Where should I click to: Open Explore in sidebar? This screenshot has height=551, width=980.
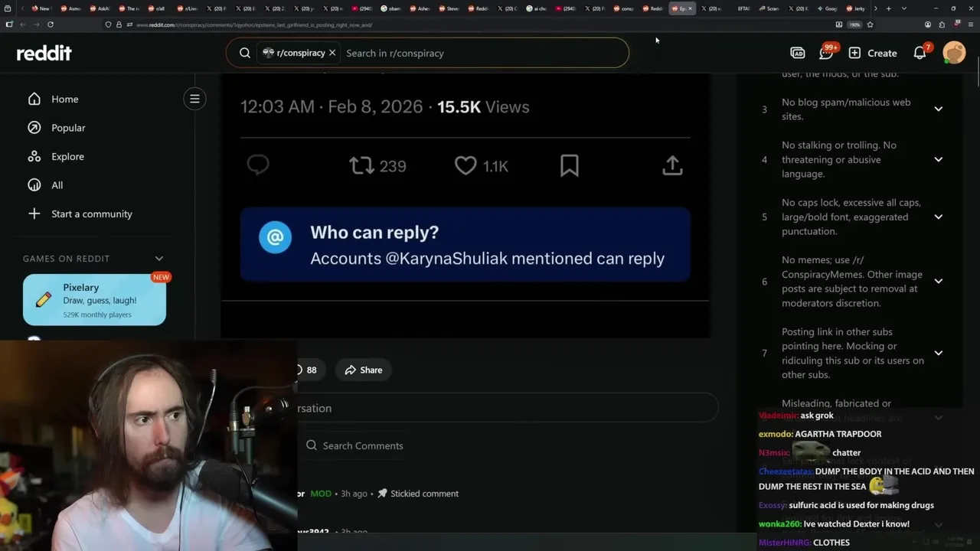pos(67,156)
